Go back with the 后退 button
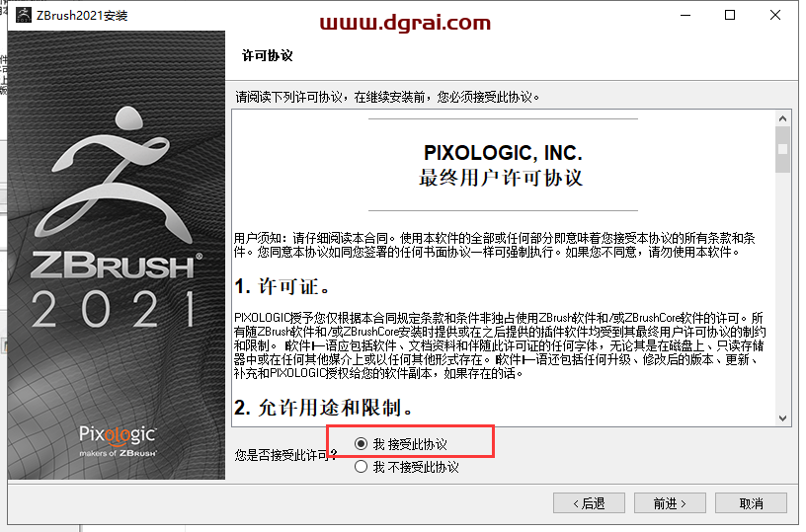The height and width of the screenshot is (532, 806). (589, 503)
